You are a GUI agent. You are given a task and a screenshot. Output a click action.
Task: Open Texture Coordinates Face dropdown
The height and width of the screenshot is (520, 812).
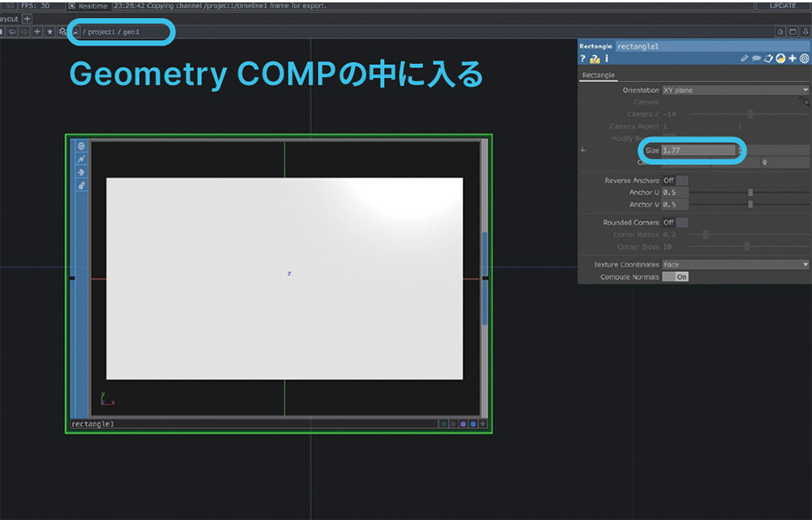[x=735, y=265]
